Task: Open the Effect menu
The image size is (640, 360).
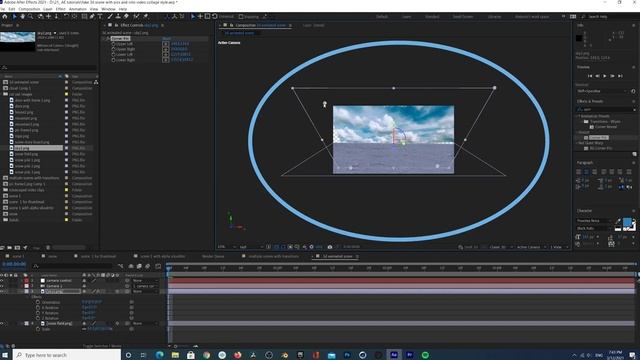Action: click(60, 9)
